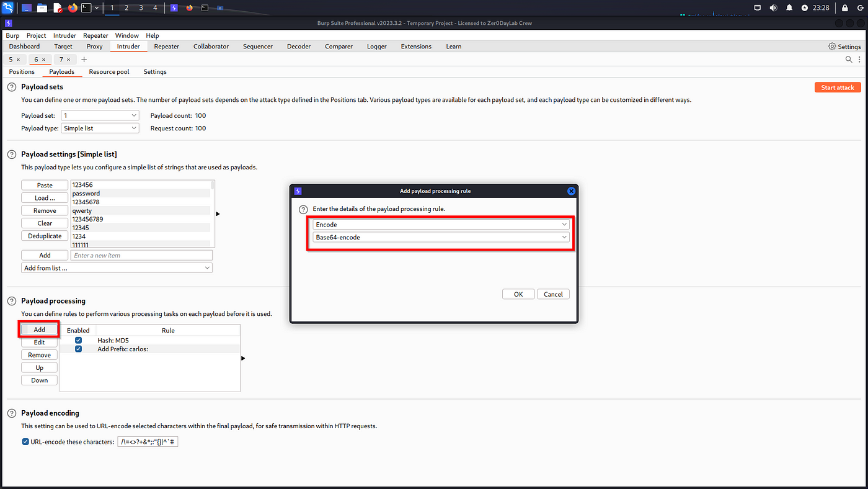The height and width of the screenshot is (489, 868).
Task: Click the arrow right of the processing rules table
Action: 243,358
